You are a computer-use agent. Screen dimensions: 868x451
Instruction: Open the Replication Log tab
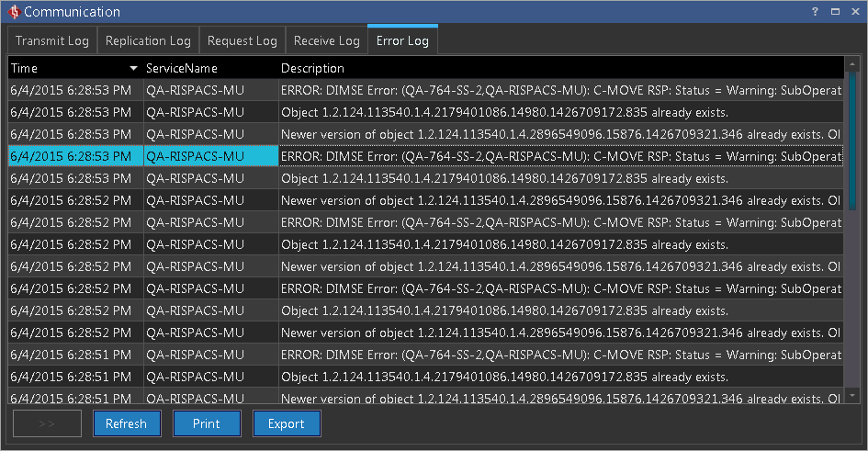(x=148, y=41)
